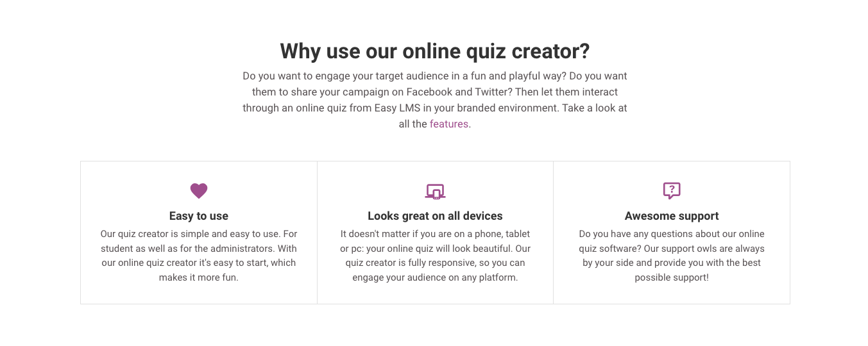This screenshot has height=346, width=868.
Task: Open the purple "features" link
Action: coord(450,124)
